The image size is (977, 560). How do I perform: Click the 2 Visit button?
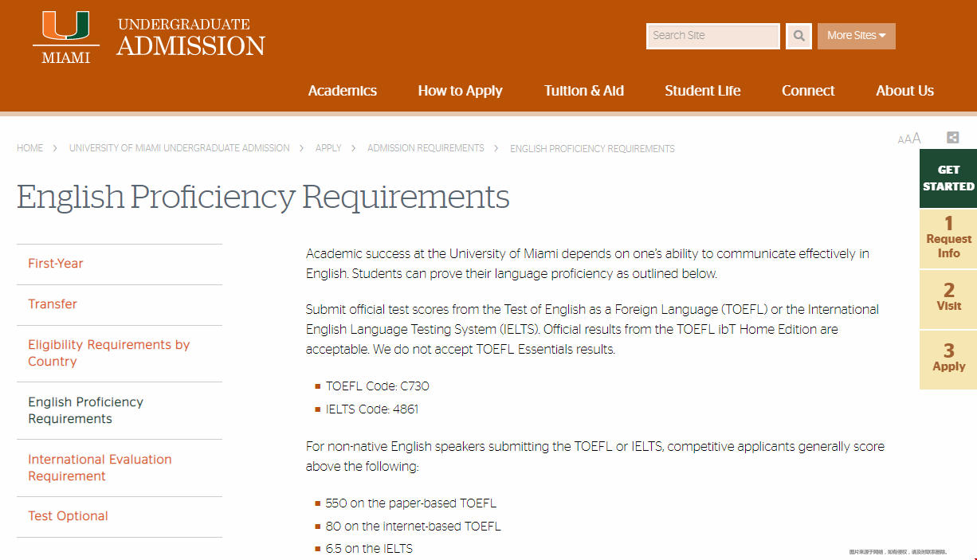[x=948, y=299]
